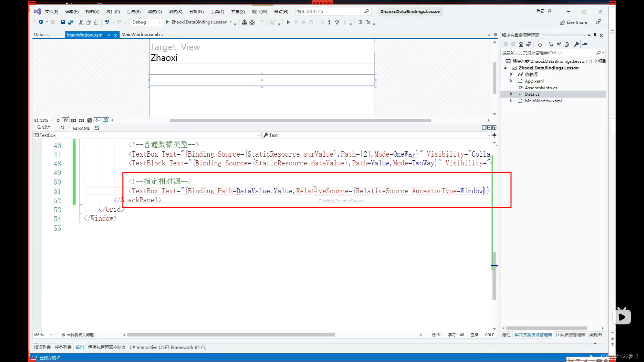Click the pop-out XAML view icon
This screenshot has width=644, height=362.
click(97, 128)
